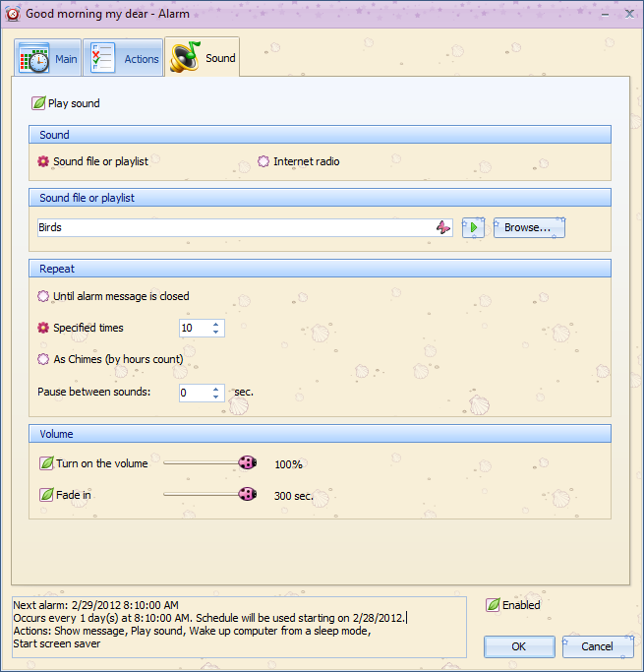Image resolution: width=644 pixels, height=672 pixels.
Task: Confirm alarm settings with OK
Action: (519, 646)
